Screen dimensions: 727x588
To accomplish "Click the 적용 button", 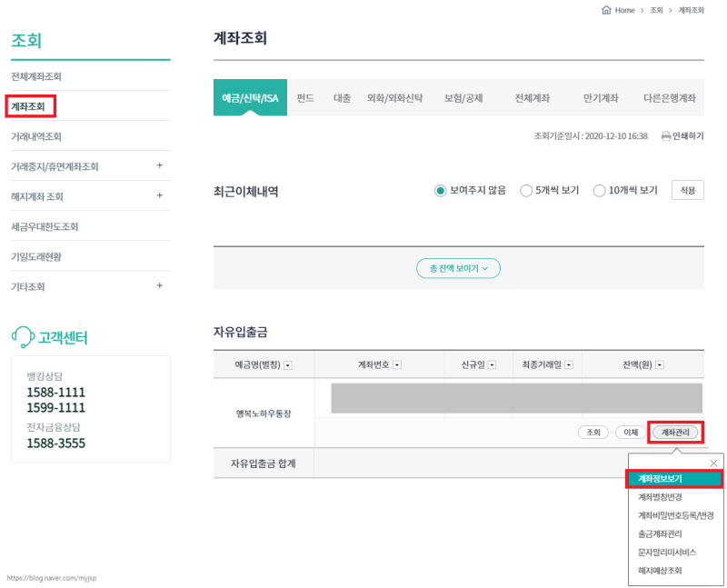I will coord(687,190).
